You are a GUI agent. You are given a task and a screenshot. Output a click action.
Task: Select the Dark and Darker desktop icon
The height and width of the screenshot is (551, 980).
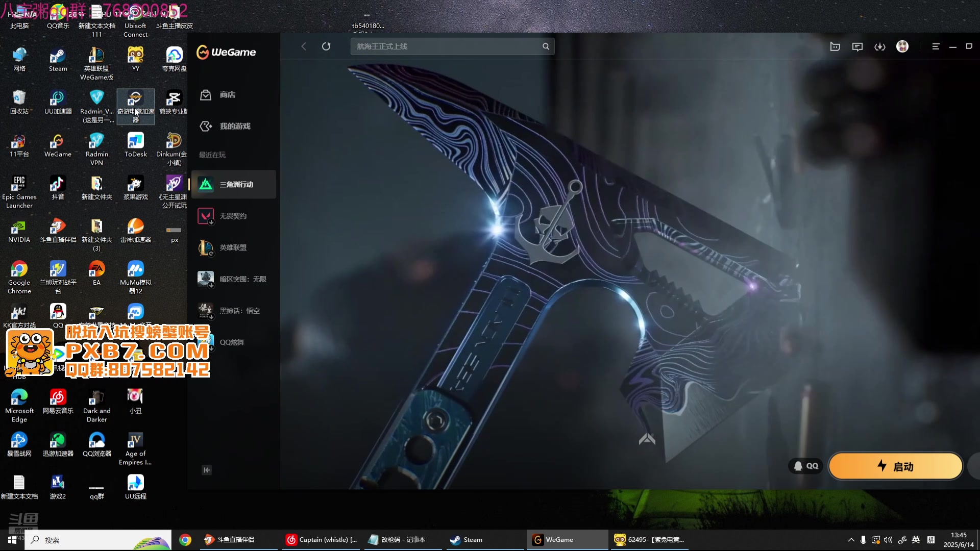pyautogui.click(x=96, y=406)
